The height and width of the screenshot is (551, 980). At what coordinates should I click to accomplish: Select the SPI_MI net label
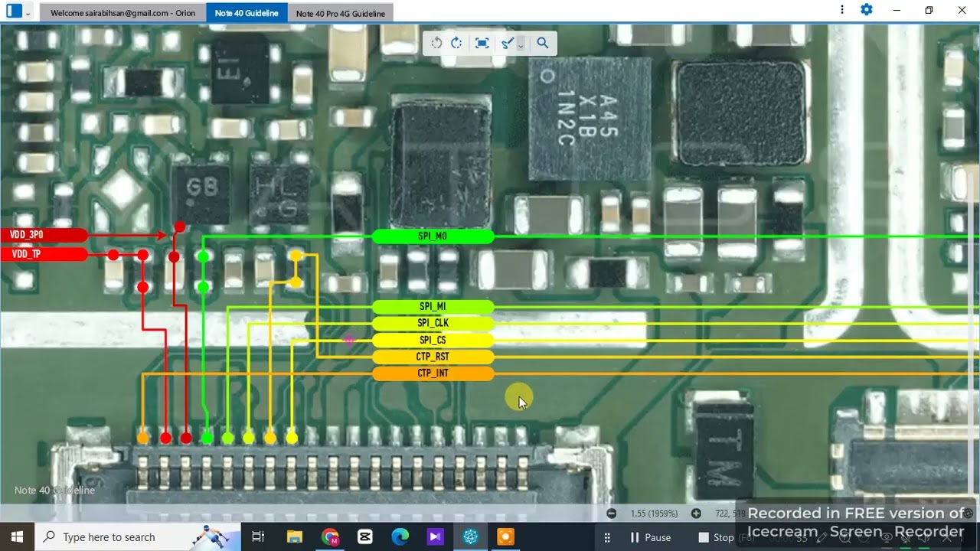click(433, 307)
